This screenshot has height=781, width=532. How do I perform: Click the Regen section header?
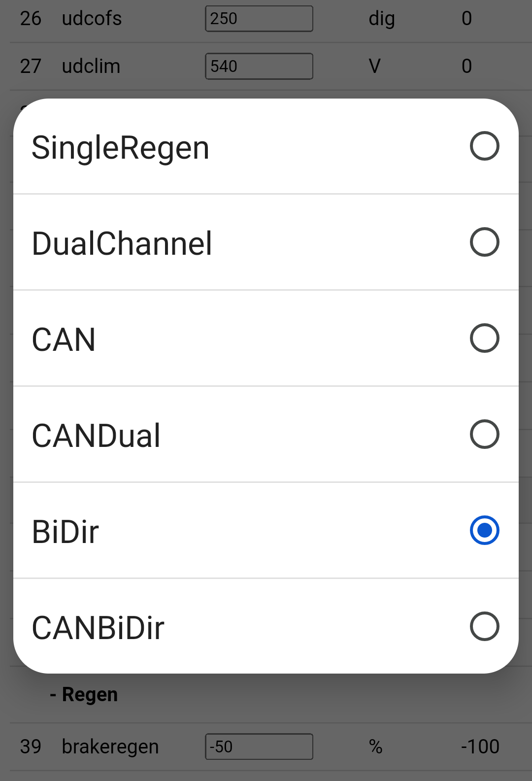pyautogui.click(x=84, y=694)
